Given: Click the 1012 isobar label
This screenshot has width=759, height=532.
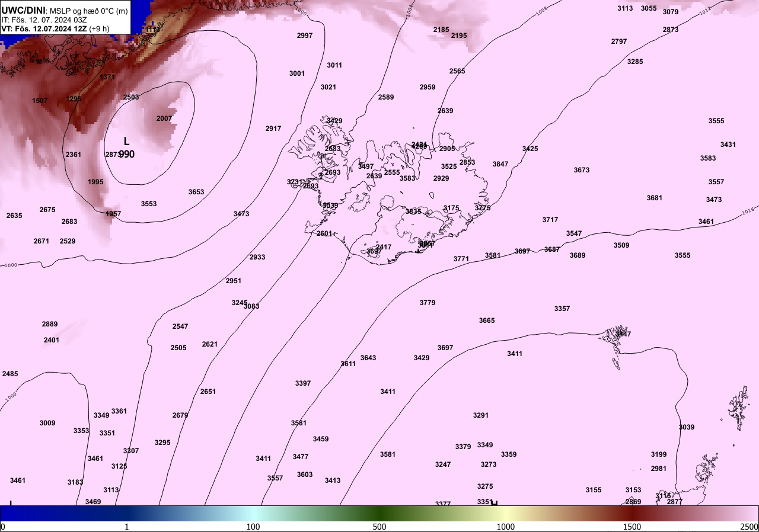Looking at the screenshot, I should [704, 9].
